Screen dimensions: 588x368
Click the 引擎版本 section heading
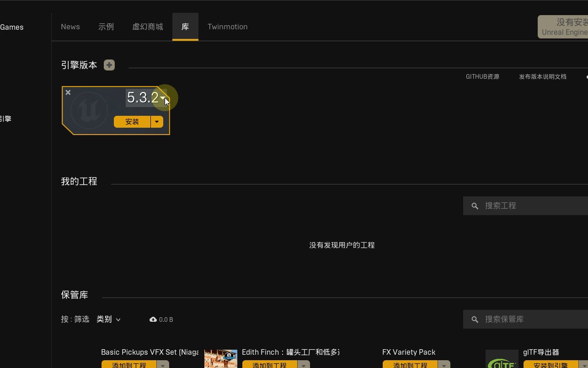point(79,65)
